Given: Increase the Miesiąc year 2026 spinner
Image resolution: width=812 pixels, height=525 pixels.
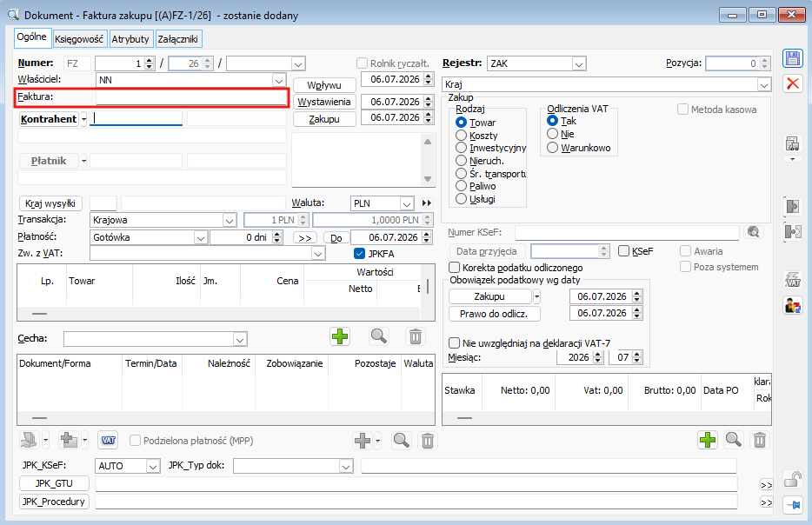Looking at the screenshot, I should pyautogui.click(x=598, y=354).
